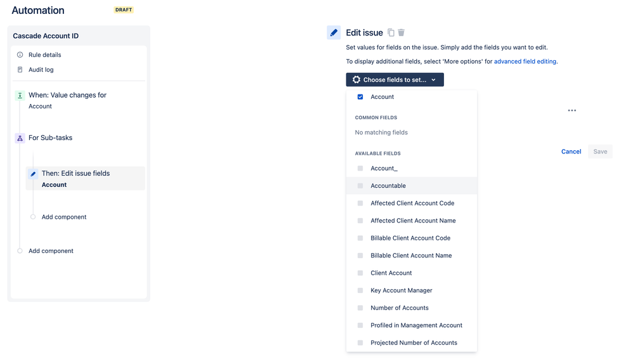Click the trigger icon for Value changes

coord(20,96)
